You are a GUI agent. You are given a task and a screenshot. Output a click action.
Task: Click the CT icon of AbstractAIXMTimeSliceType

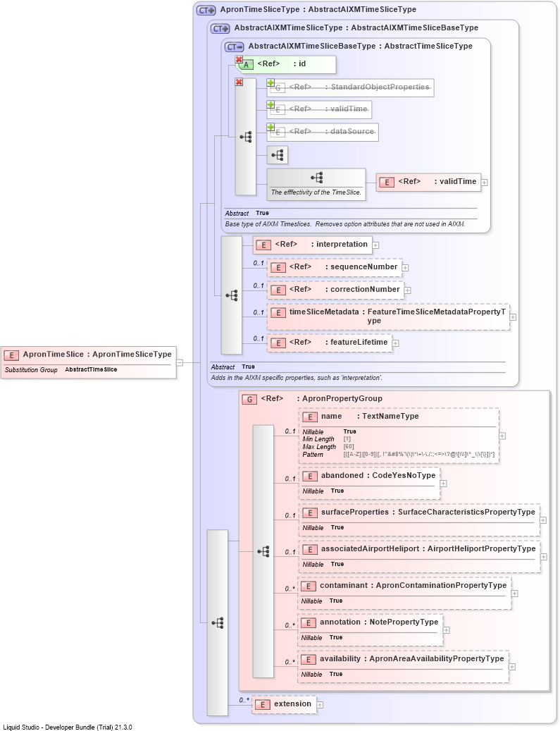pos(220,28)
